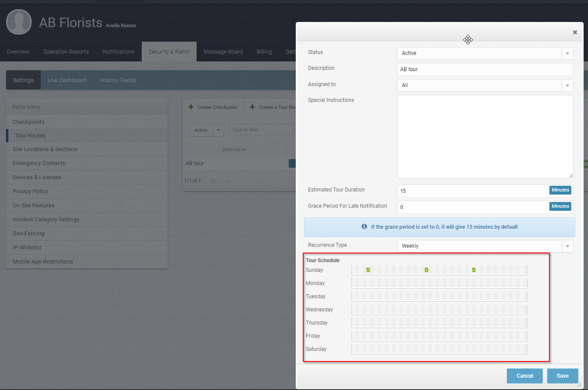Click a time slot on Monday's schedule bar
Viewport: 588px width, 390px height.
[x=439, y=283]
